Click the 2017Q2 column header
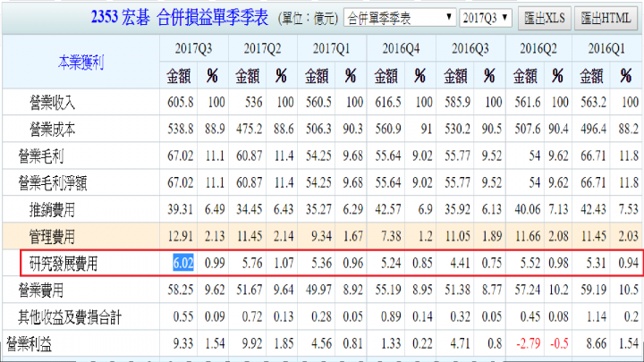Image resolution: width=644 pixels, height=362 pixels. [x=262, y=48]
